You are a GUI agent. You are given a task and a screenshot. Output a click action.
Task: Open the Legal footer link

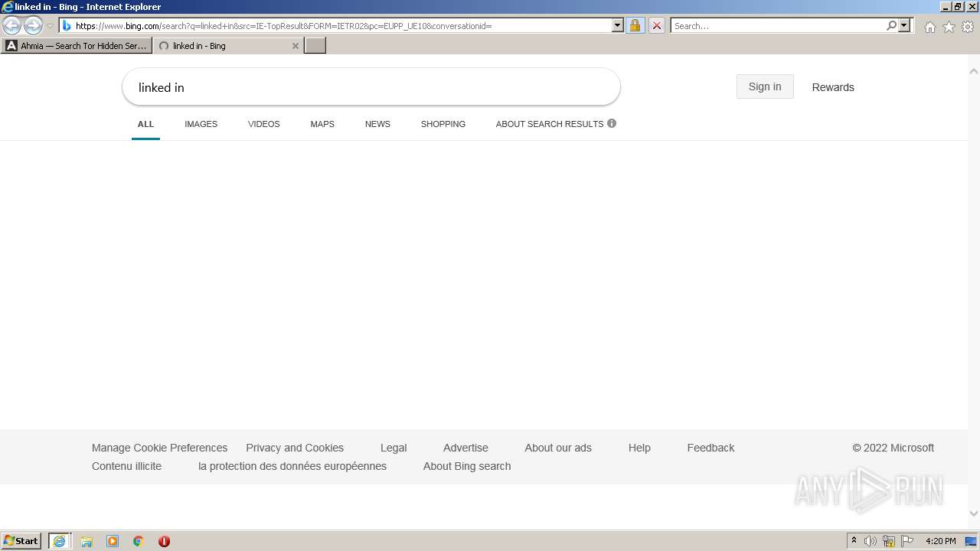coord(394,448)
